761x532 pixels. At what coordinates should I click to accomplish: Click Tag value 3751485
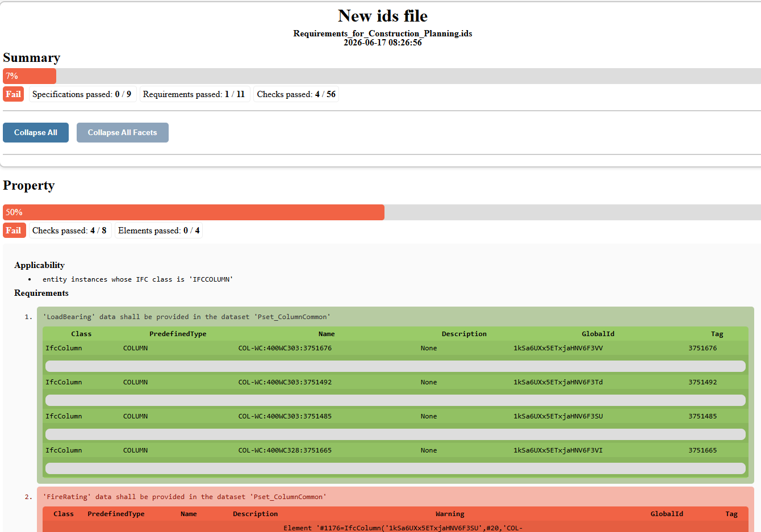(703, 416)
